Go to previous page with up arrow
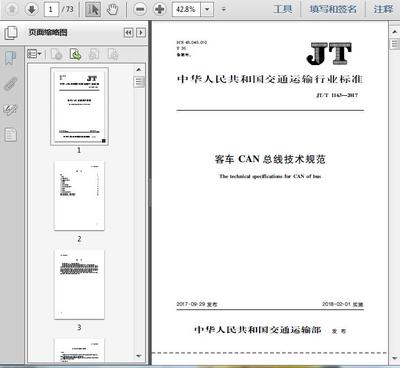This screenshot has height=368, width=400. coord(12,9)
